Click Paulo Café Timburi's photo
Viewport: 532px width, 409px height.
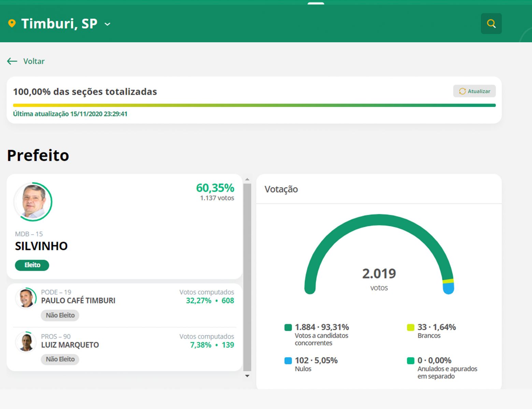coord(26,298)
